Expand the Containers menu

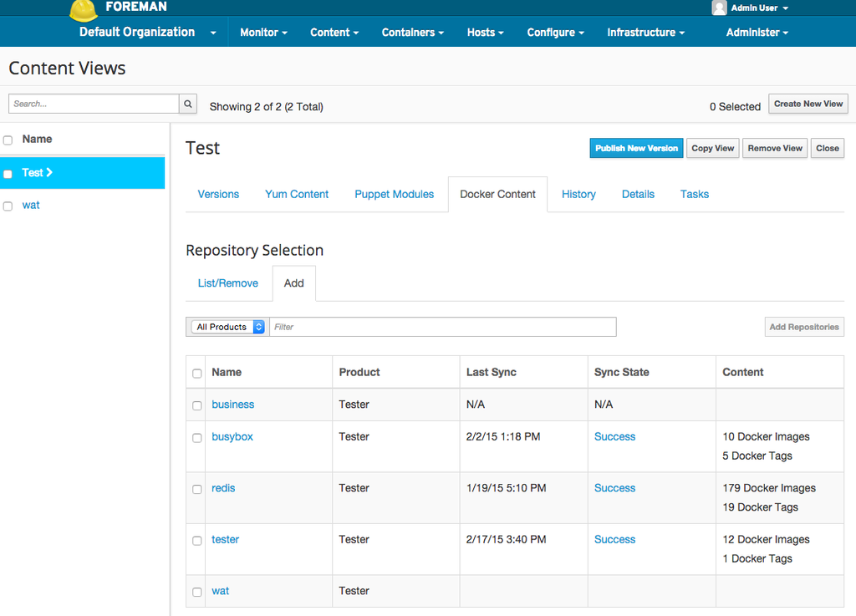tap(413, 33)
